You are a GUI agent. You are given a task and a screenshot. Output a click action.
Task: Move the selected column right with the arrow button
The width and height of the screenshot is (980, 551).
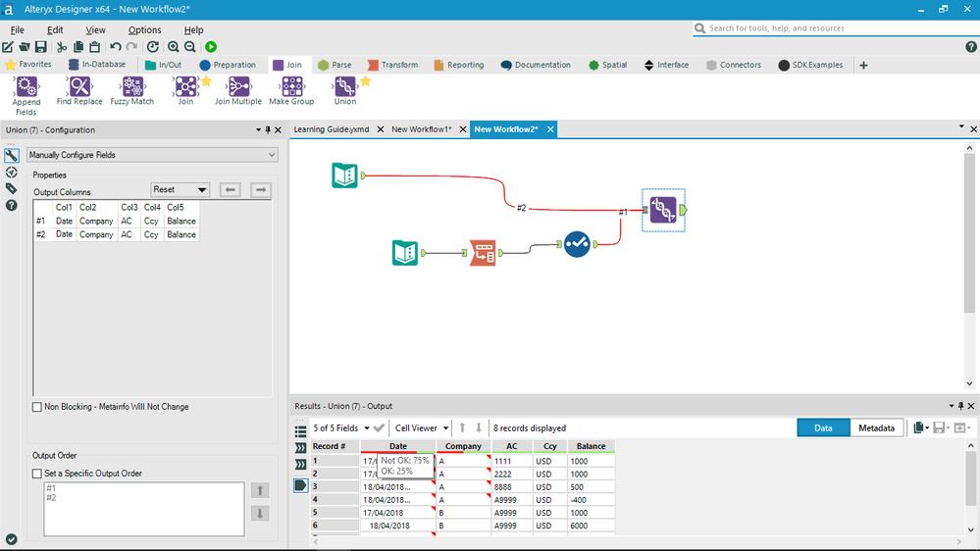261,189
